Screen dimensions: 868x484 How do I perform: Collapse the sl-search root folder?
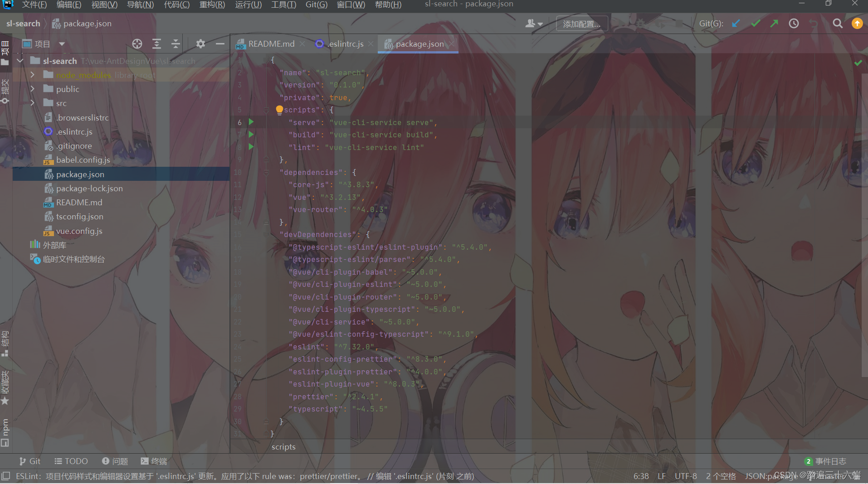pos(20,61)
